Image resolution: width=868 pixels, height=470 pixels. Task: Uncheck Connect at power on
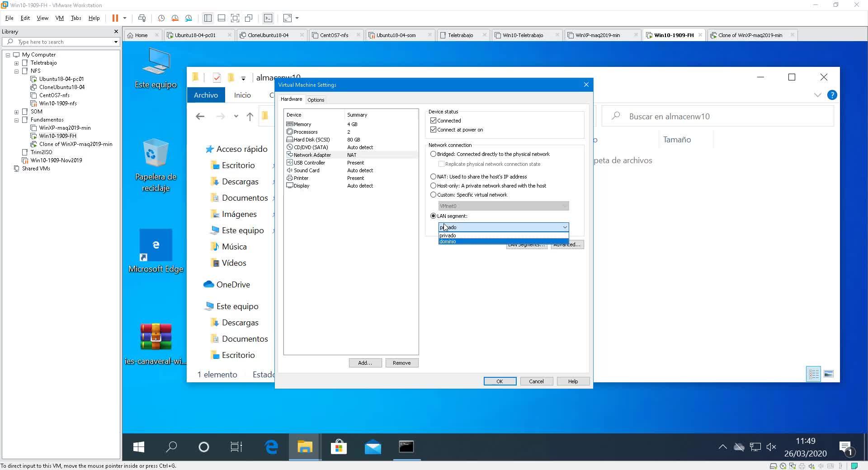434,130
